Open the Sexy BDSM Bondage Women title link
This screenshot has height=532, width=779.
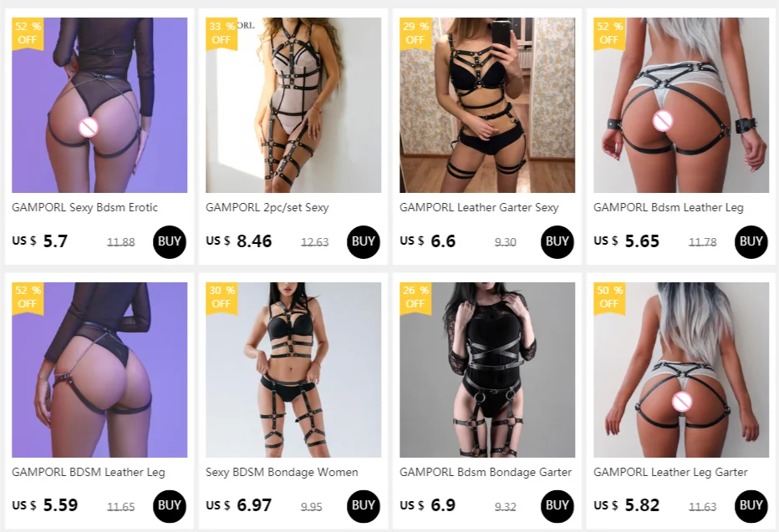(x=282, y=472)
